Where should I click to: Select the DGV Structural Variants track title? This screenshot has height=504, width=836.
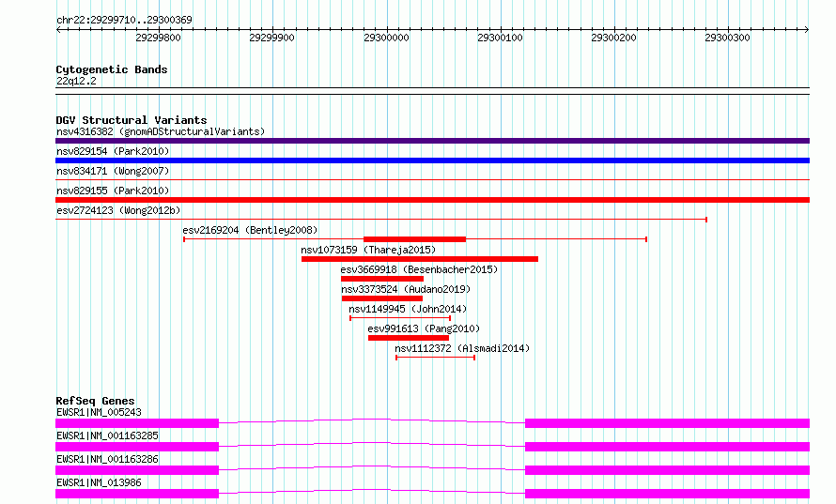coord(132,120)
